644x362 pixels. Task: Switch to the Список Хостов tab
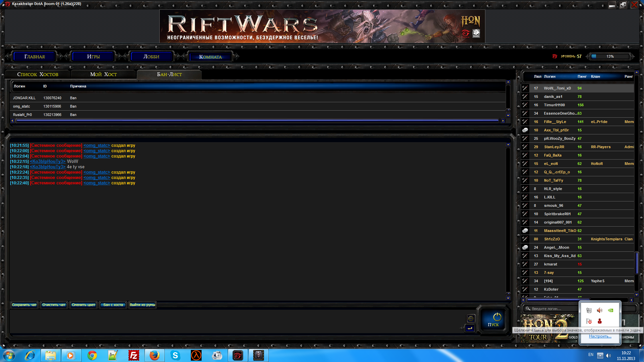point(38,74)
